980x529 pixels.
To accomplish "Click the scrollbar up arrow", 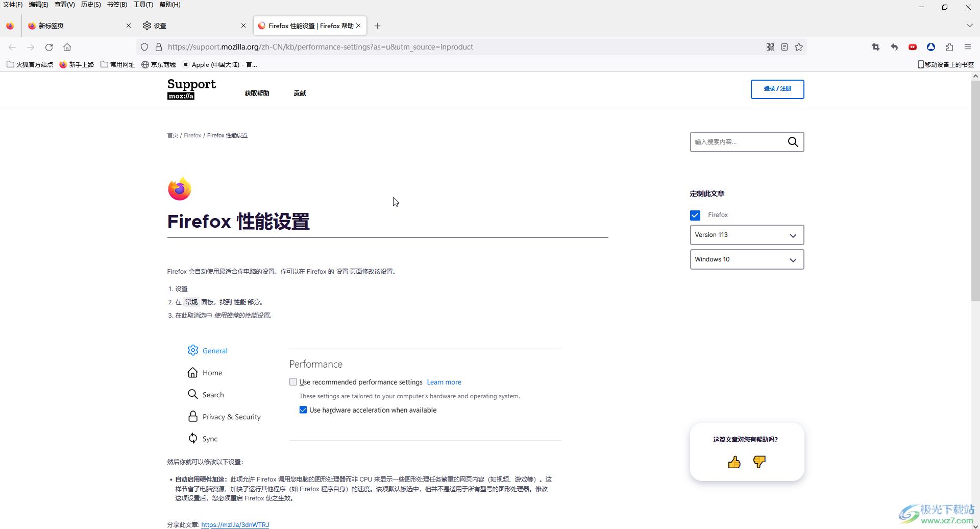I will 975,76.
